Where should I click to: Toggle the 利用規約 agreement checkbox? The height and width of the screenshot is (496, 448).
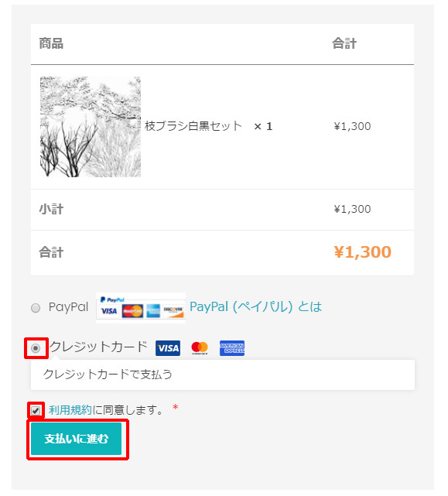coord(36,411)
